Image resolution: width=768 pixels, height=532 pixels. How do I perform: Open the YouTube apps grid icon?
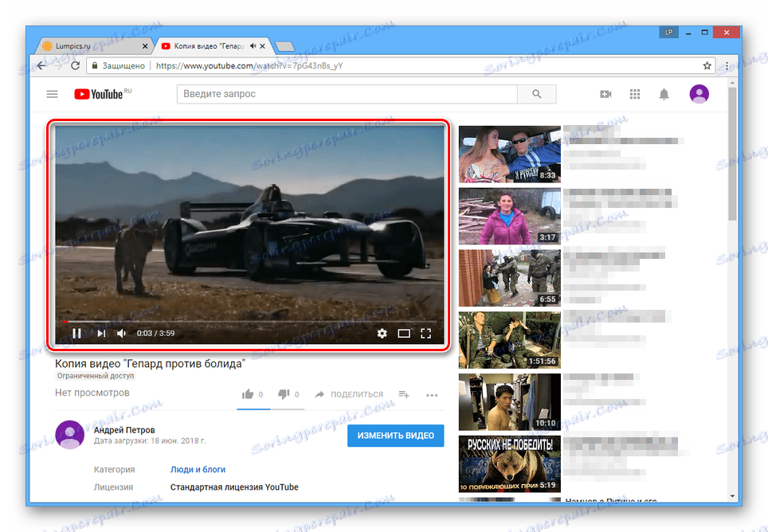[x=635, y=94]
